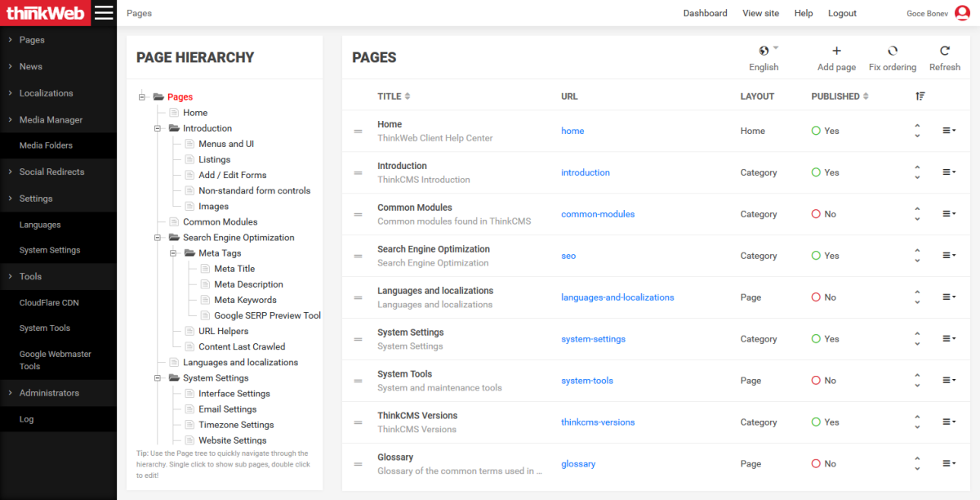Collapse the Meta Tags tree node
This screenshot has width=980, height=500.
tap(174, 252)
